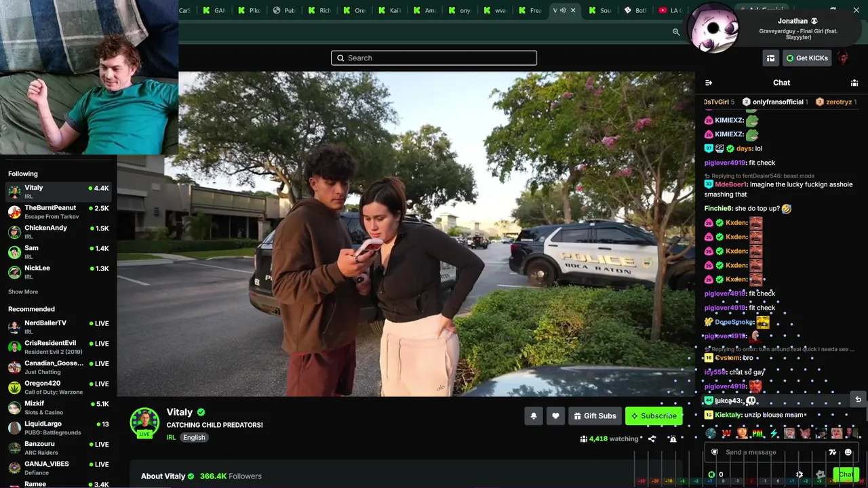Click the Get KICKs button

(x=807, y=58)
